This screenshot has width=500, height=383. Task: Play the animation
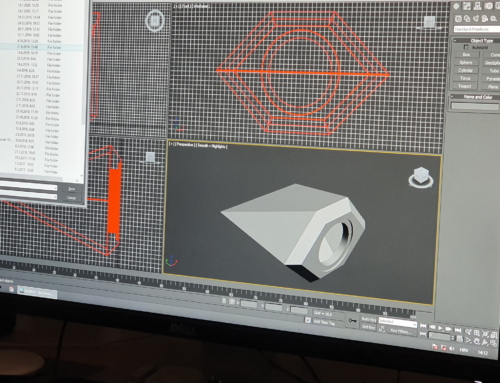441,328
